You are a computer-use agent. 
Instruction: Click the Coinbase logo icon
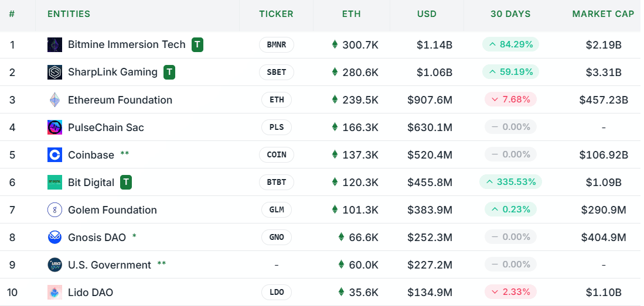point(54,155)
